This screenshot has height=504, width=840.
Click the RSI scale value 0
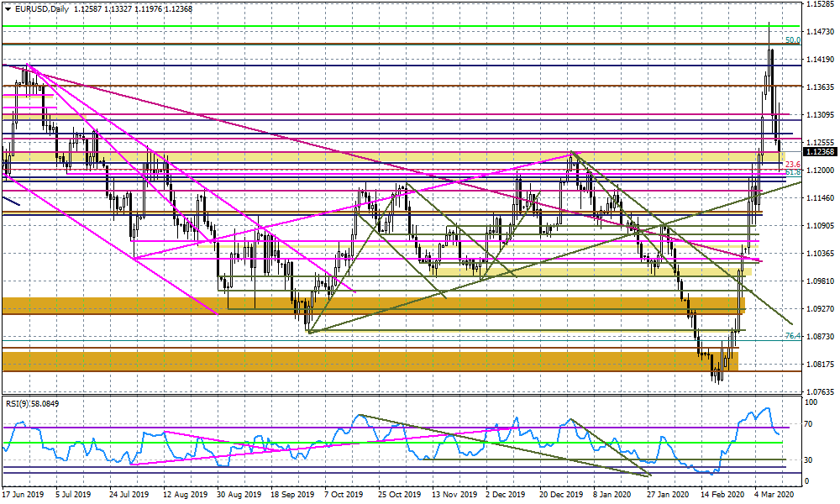[x=807, y=481]
